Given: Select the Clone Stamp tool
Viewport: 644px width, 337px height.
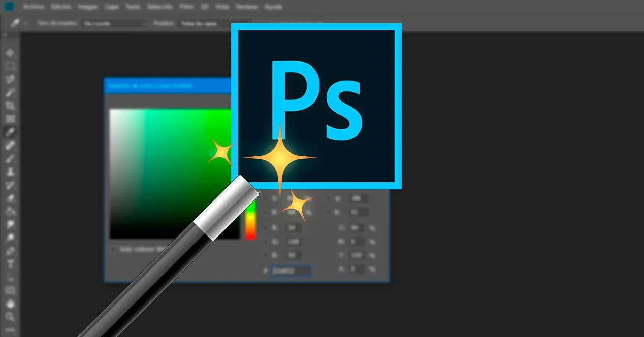Looking at the screenshot, I should coord(10,172).
